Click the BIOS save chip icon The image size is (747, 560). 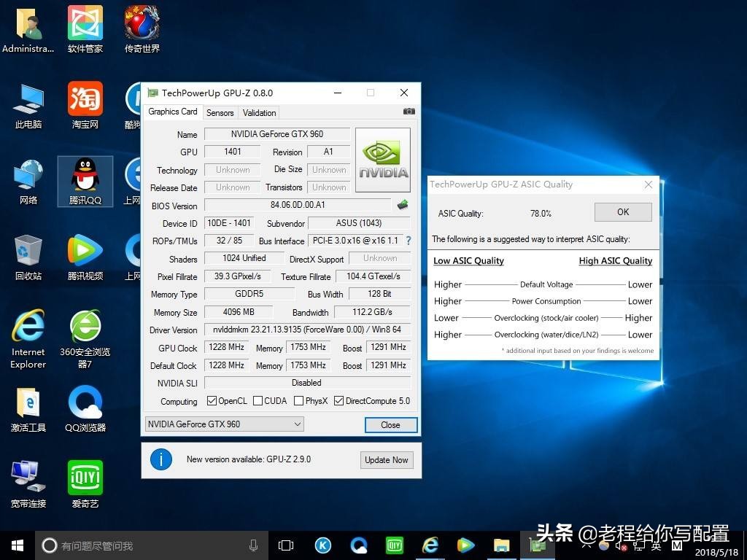click(402, 205)
